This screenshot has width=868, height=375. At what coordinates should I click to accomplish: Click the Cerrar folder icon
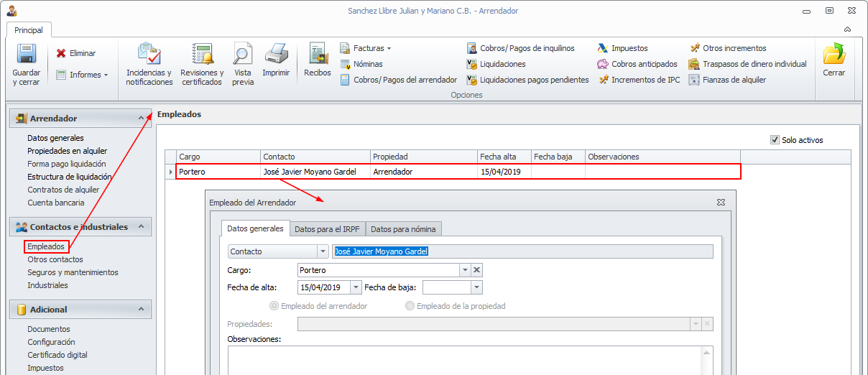coord(834,54)
